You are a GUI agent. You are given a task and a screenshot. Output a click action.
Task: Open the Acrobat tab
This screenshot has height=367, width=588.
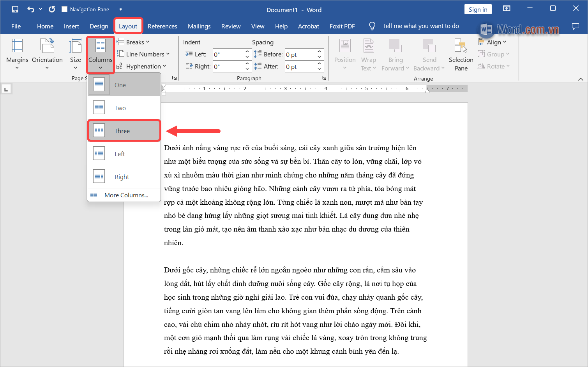(309, 26)
